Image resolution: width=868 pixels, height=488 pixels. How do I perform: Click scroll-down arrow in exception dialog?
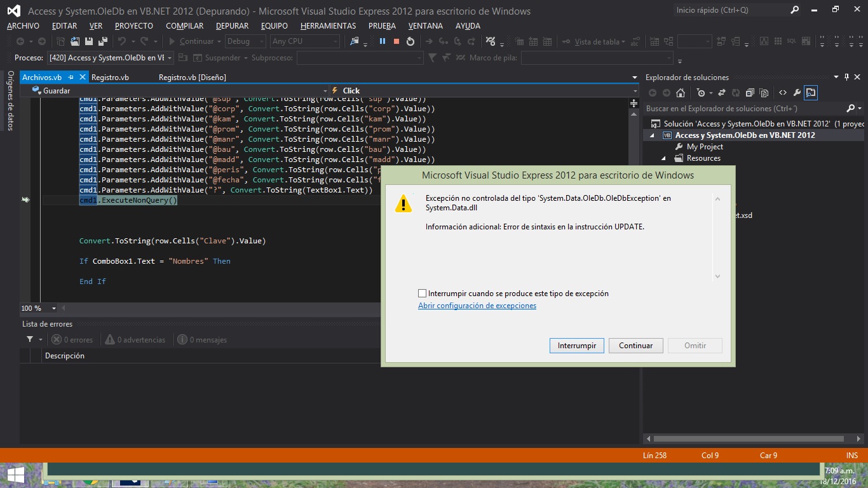[717, 276]
